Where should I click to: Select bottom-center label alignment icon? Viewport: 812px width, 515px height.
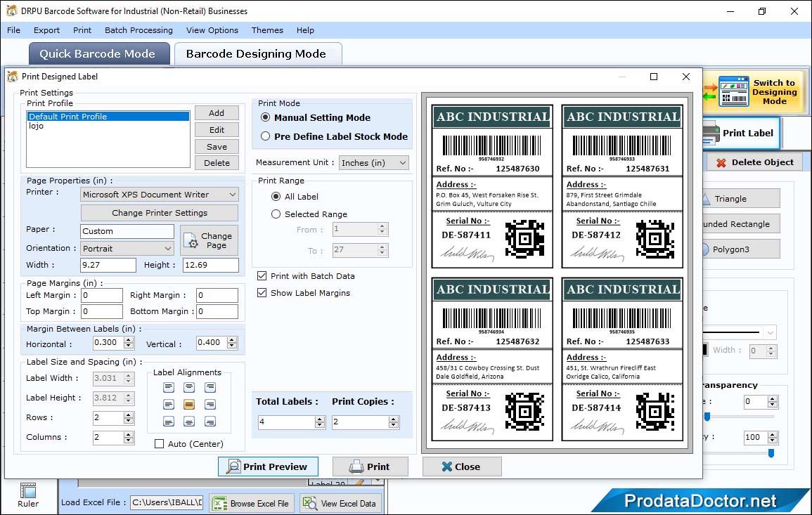[189, 422]
